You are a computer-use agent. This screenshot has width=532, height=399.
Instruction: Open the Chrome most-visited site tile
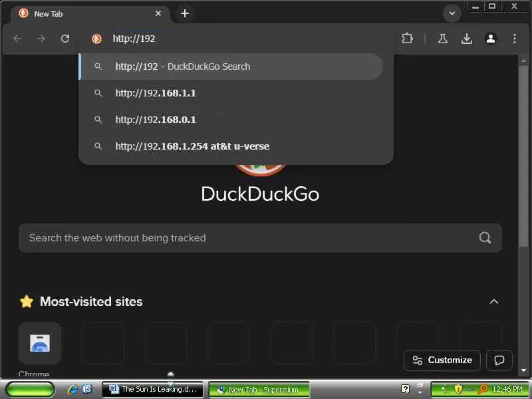[40, 343]
